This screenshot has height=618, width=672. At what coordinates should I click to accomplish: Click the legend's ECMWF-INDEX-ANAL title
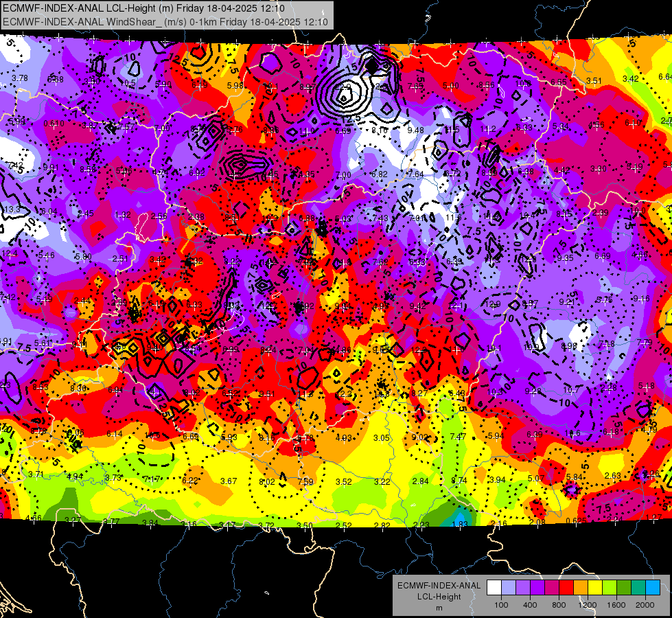(x=439, y=586)
